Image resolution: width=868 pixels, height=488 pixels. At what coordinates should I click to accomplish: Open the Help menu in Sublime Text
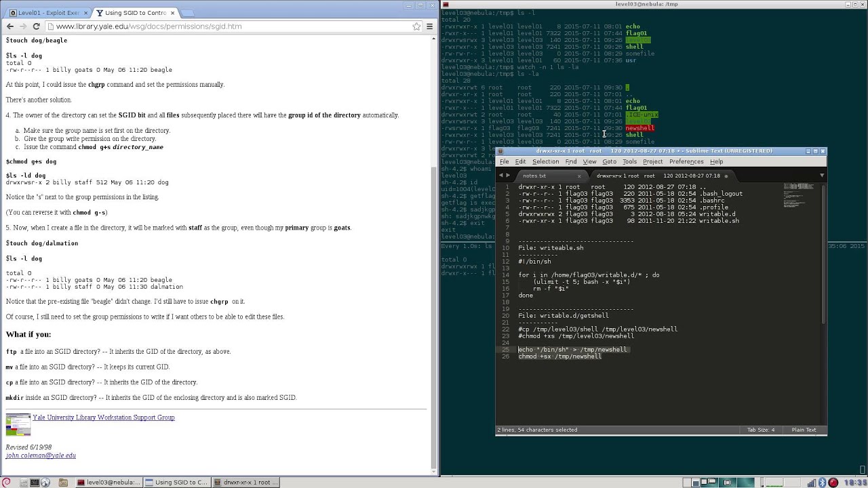tap(716, 161)
